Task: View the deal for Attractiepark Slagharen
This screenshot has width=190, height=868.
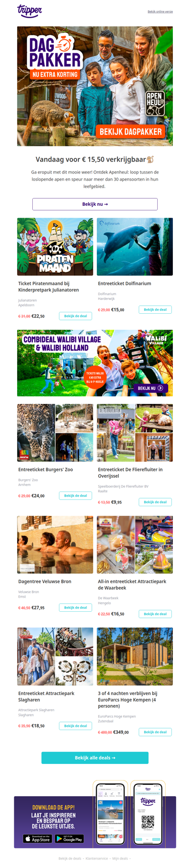Action: click(76, 726)
